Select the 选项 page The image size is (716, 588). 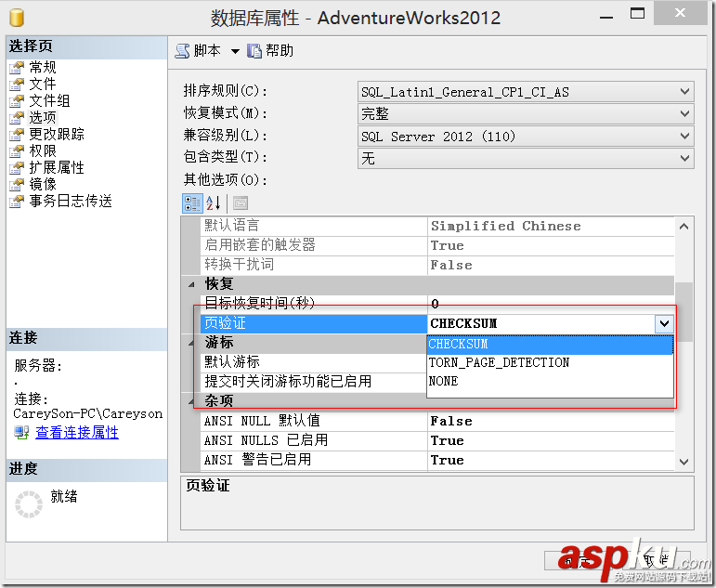(x=43, y=117)
